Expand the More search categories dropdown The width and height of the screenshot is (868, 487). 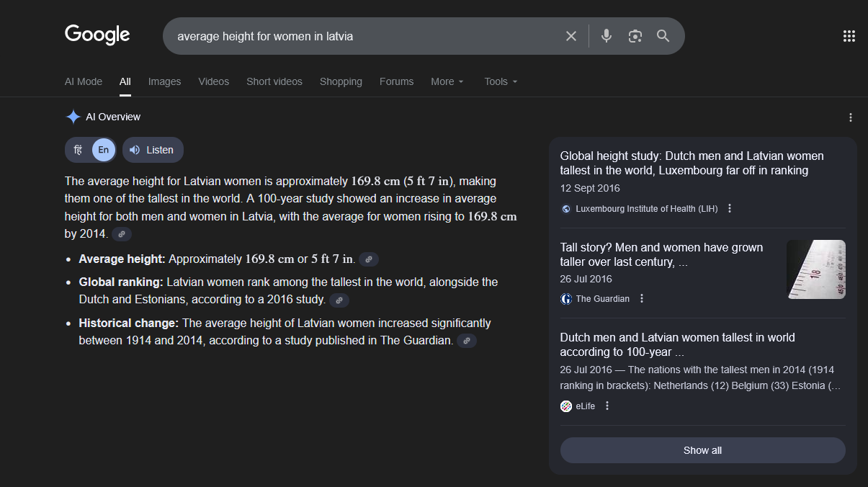tap(447, 81)
